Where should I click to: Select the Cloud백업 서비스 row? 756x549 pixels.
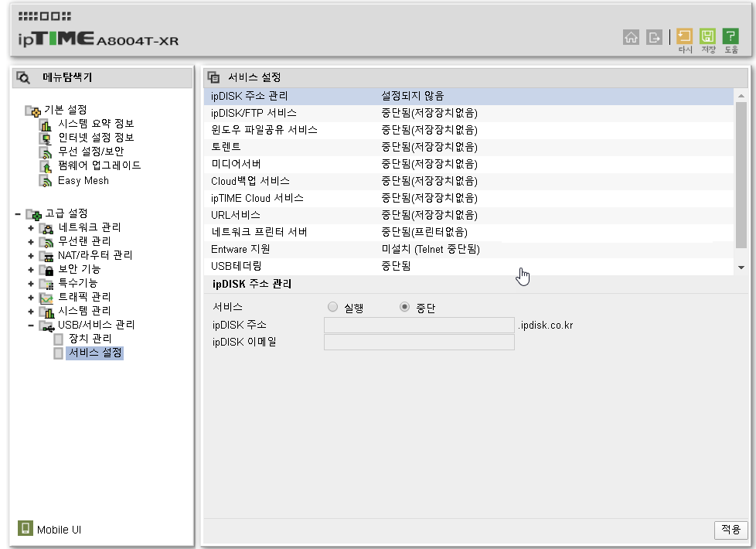468,181
